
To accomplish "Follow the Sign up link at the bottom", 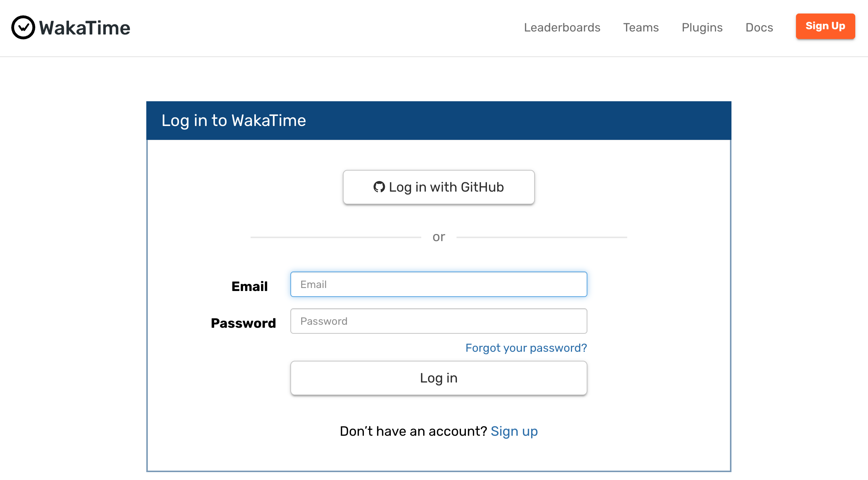I will 514,431.
